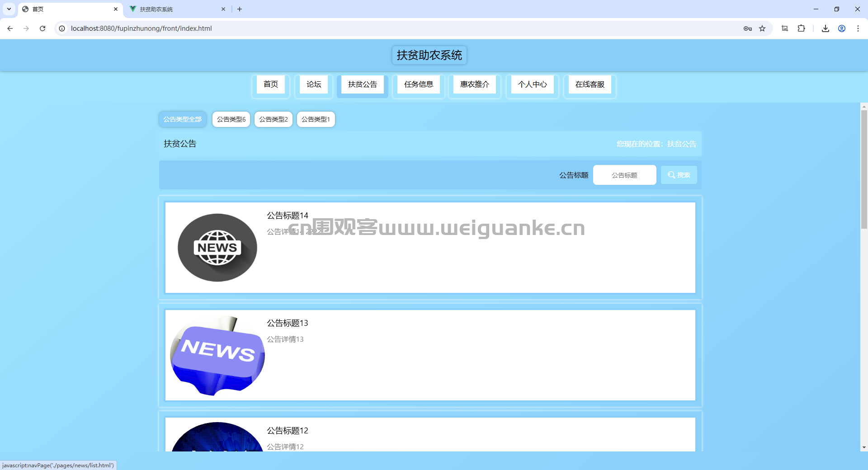Screen dimensions: 868x470
Task: Minimize the browser window
Action: [x=816, y=9]
